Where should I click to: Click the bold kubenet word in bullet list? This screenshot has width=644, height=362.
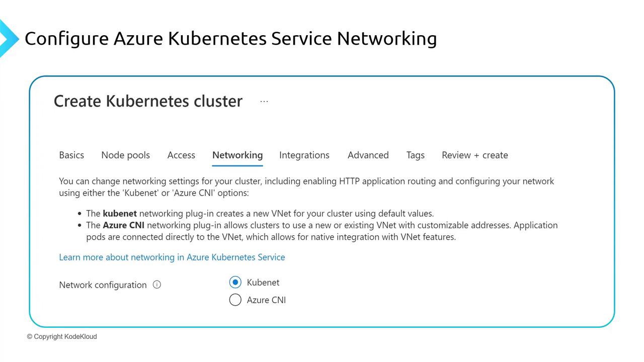click(120, 213)
